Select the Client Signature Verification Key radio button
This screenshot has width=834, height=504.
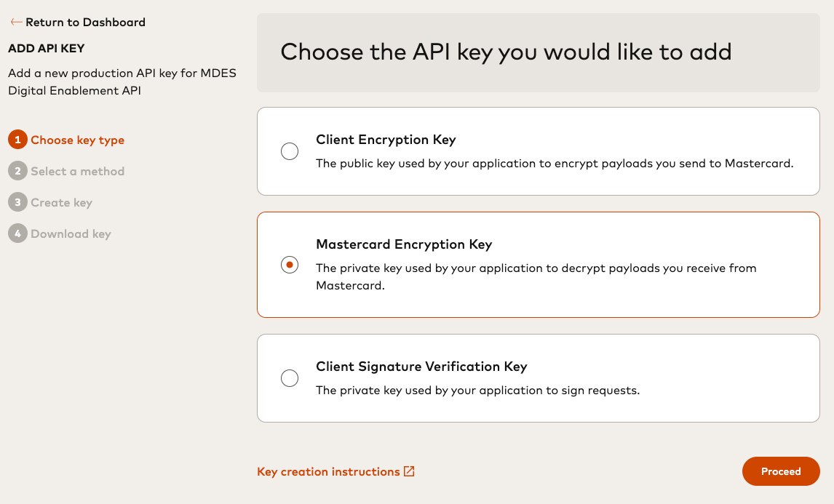(290, 378)
